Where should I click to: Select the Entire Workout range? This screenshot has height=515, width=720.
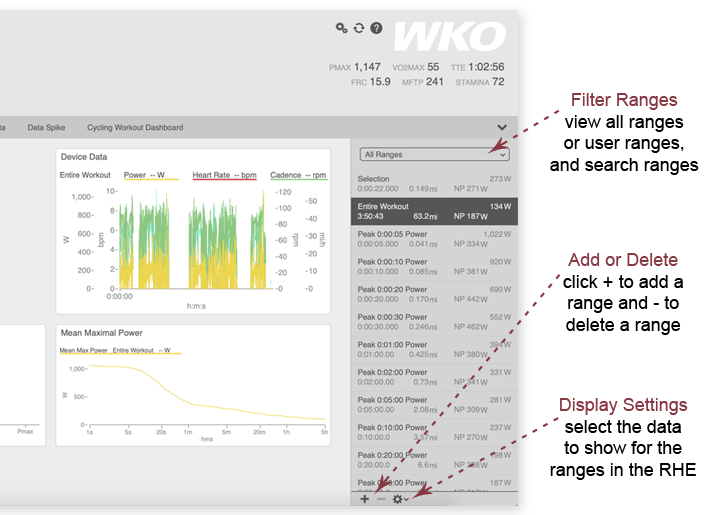[434, 212]
